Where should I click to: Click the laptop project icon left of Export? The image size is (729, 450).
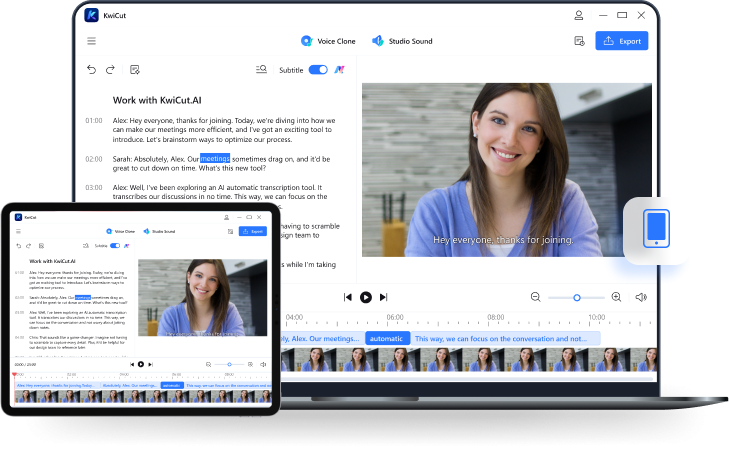[x=579, y=41]
